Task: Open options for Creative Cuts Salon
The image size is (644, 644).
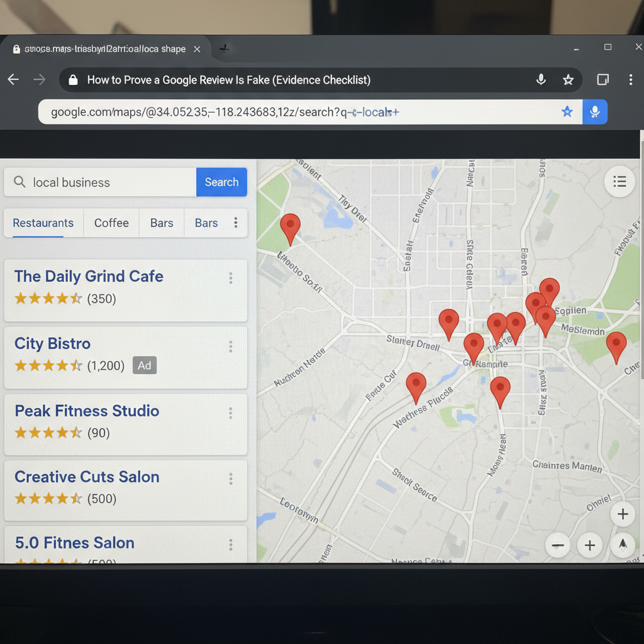Action: 231,479
